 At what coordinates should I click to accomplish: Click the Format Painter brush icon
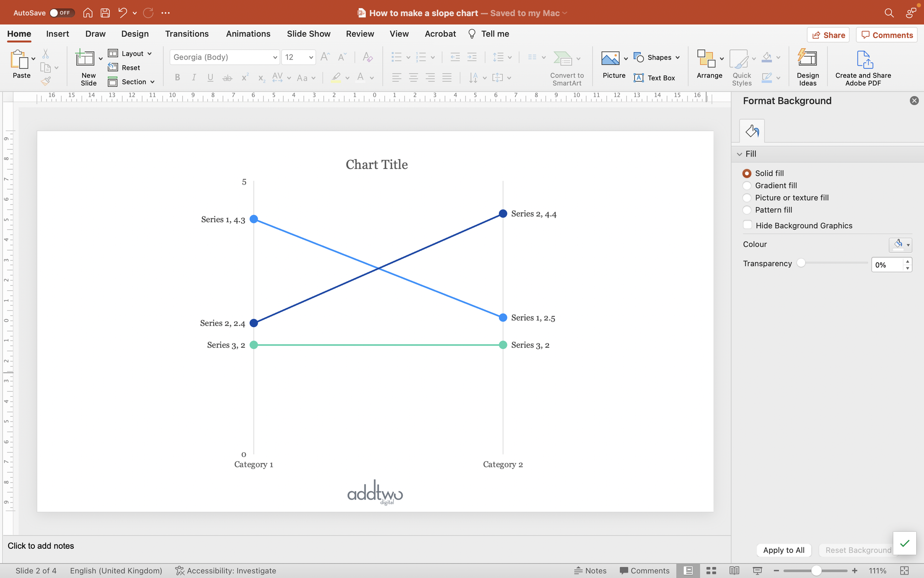pos(45,81)
